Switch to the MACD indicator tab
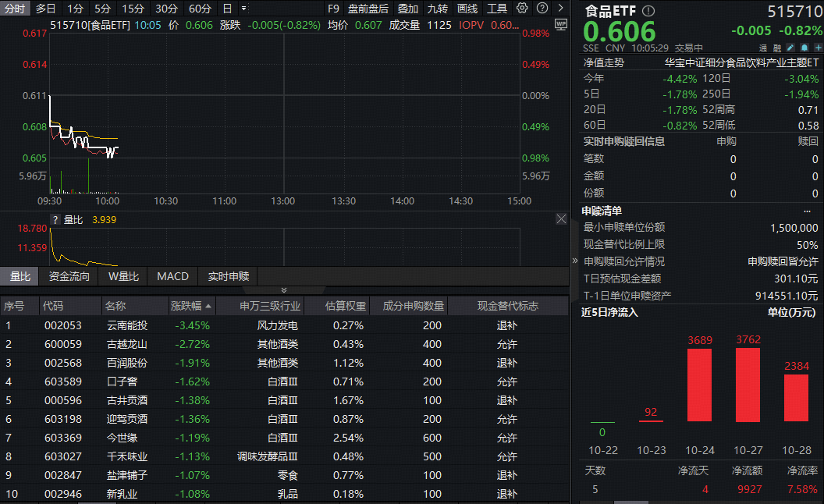 coord(172,276)
